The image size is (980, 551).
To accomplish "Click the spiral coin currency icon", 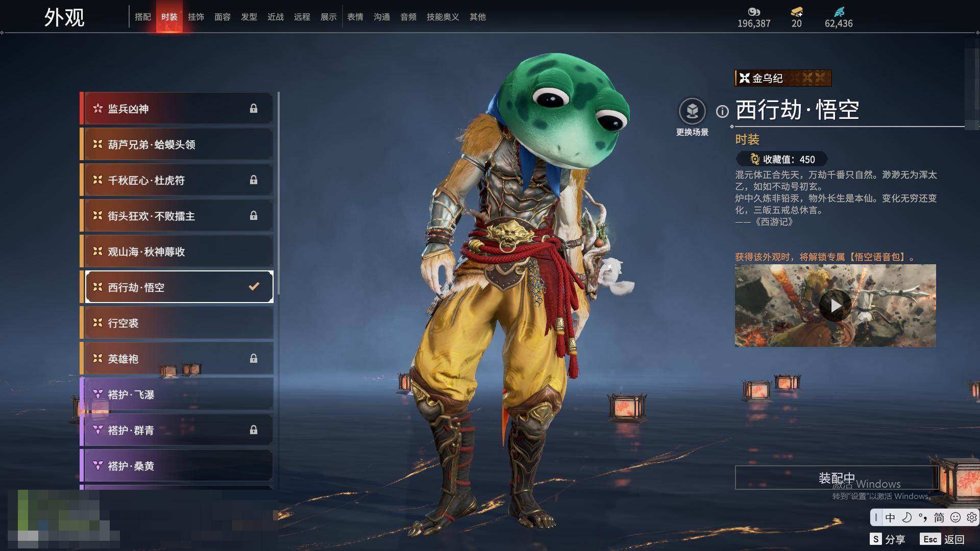I will (754, 12).
